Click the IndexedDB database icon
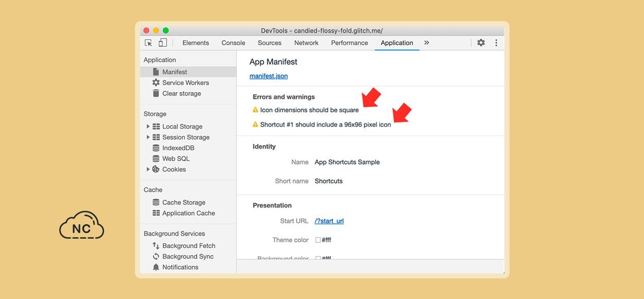The height and width of the screenshot is (299, 644). click(x=156, y=148)
